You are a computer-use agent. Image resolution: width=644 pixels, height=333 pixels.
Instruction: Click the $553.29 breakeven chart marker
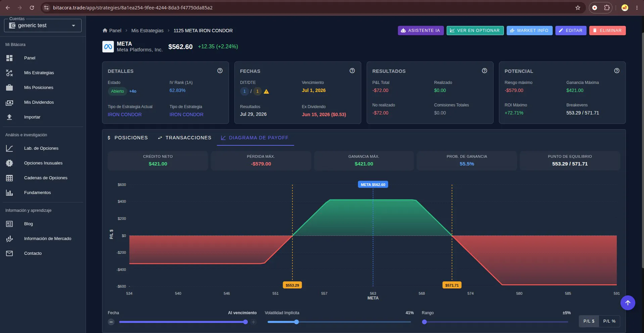(x=292, y=285)
